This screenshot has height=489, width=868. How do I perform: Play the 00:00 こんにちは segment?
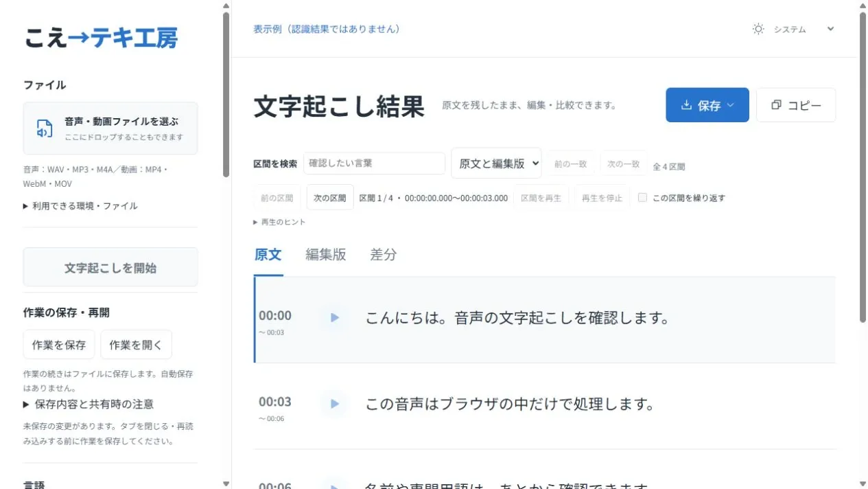coord(334,317)
